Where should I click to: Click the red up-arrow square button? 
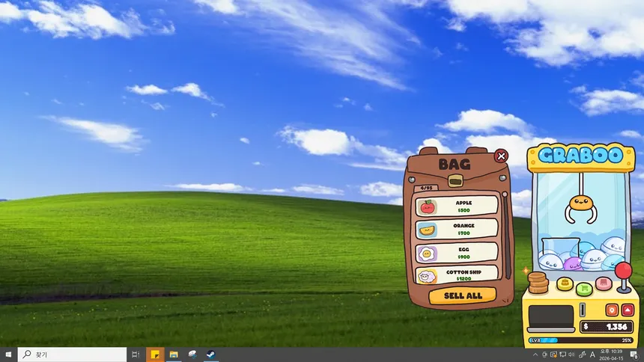(x=628, y=310)
